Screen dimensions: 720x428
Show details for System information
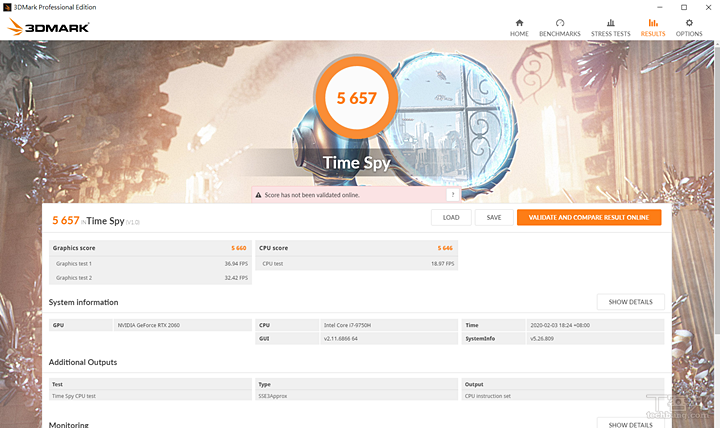pyautogui.click(x=630, y=302)
